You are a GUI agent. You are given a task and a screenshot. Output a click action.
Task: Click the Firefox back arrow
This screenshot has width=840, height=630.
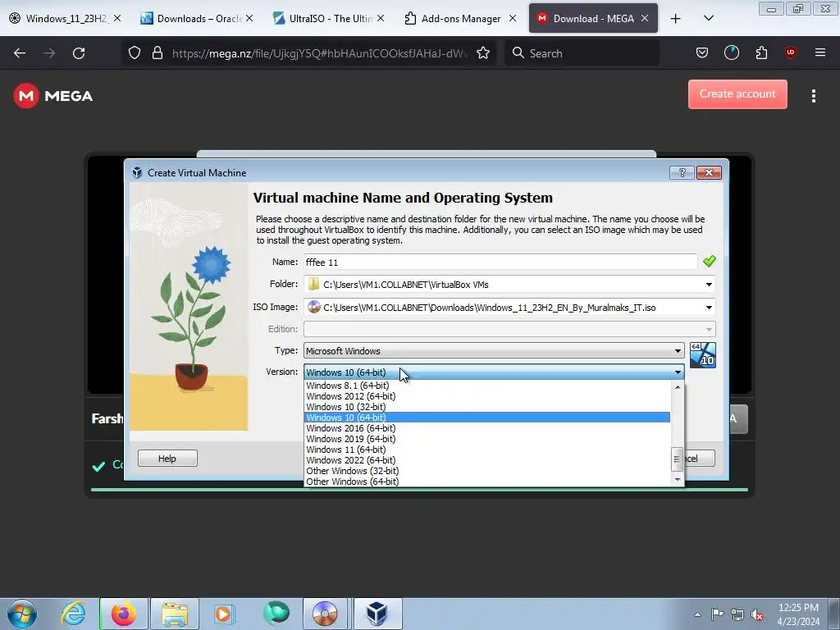[x=20, y=53]
